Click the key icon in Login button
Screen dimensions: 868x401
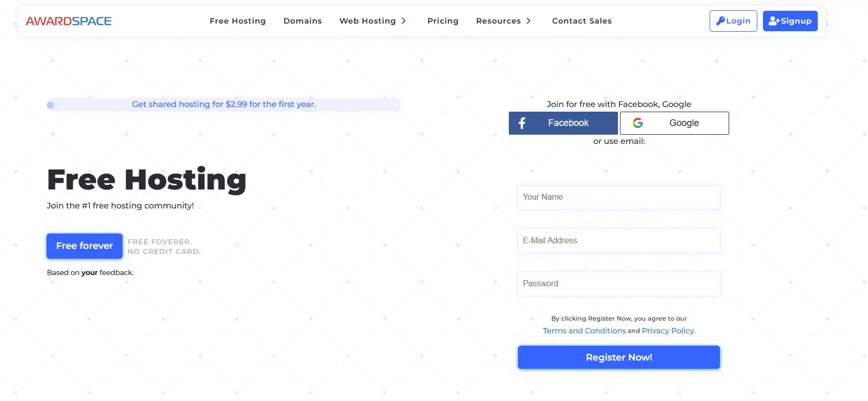[x=720, y=21]
